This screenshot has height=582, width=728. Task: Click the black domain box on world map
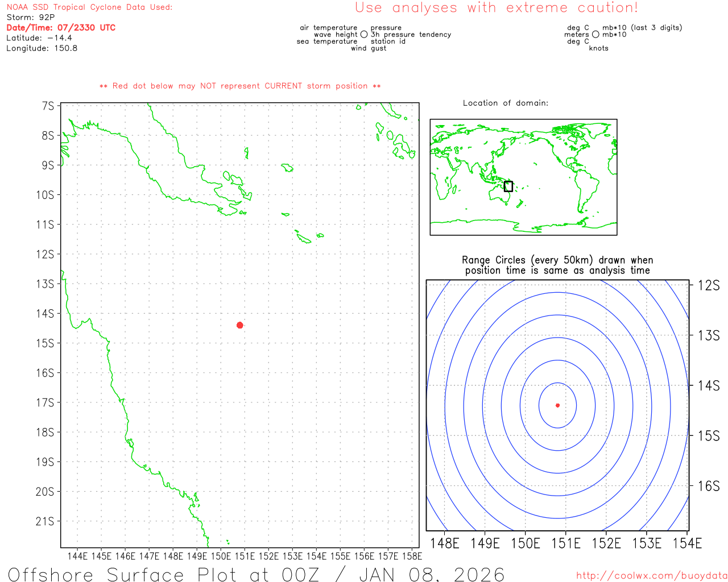coord(508,186)
